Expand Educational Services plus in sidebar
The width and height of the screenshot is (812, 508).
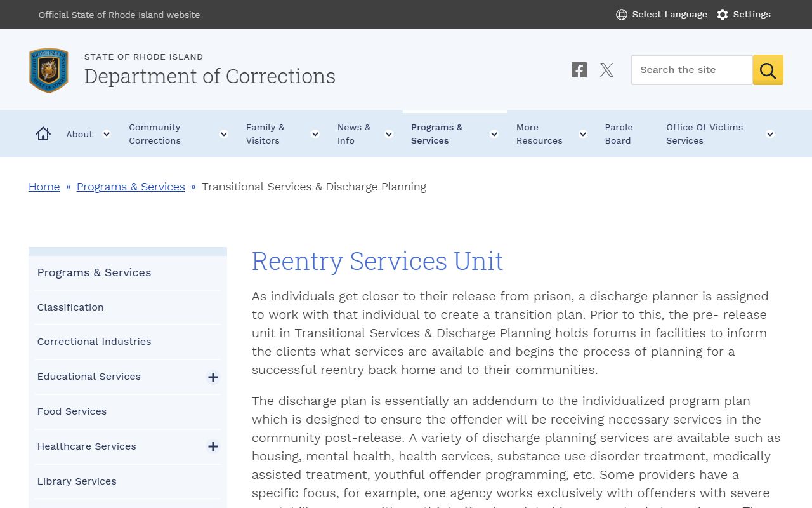pos(213,377)
